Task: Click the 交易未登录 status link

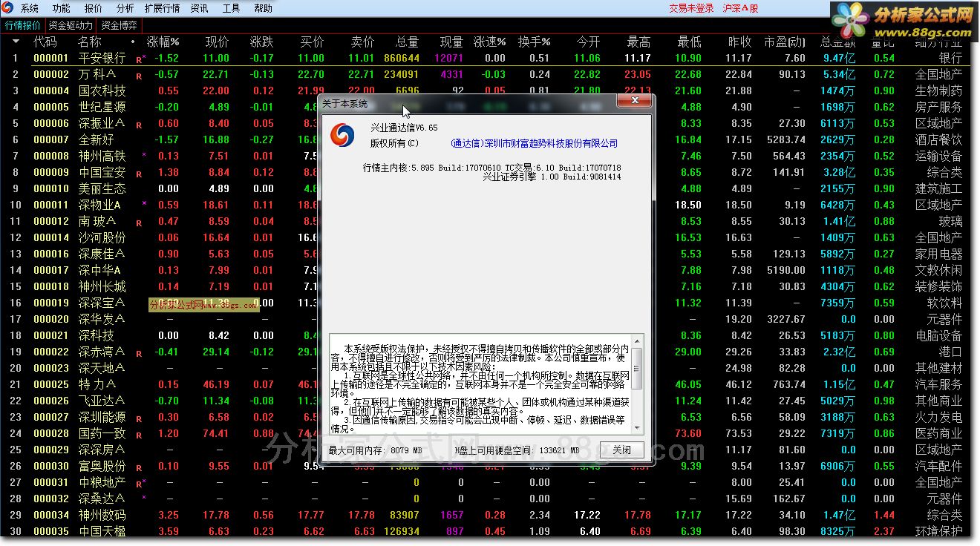Action: pyautogui.click(x=691, y=8)
